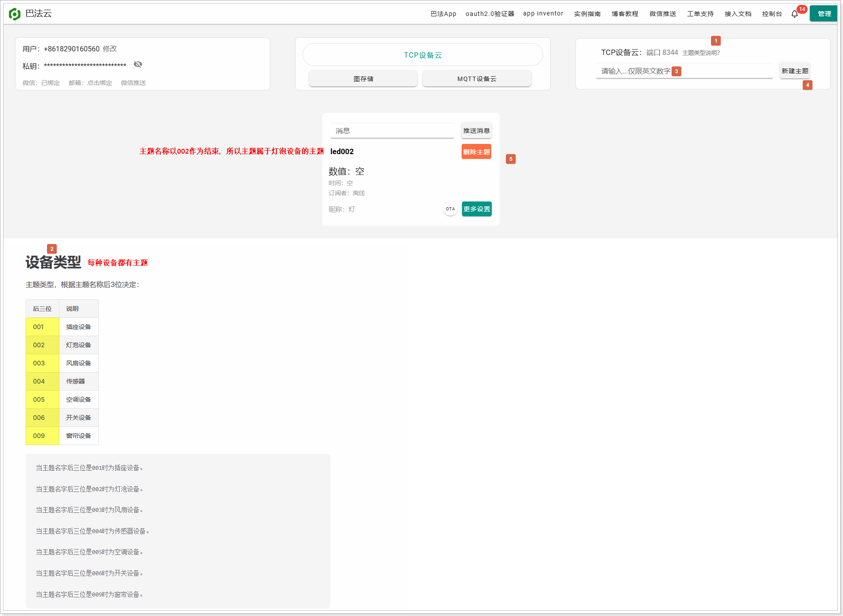843x616 pixels.
Task: Open 巴法App menu item
Action: (x=443, y=14)
